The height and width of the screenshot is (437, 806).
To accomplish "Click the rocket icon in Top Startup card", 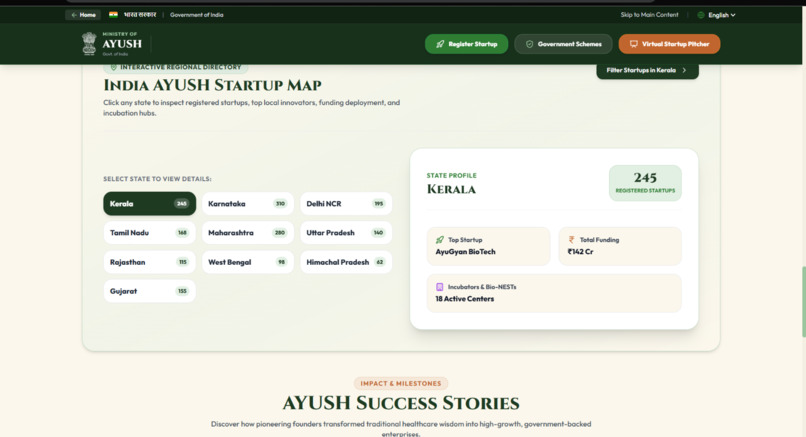I will pos(439,240).
